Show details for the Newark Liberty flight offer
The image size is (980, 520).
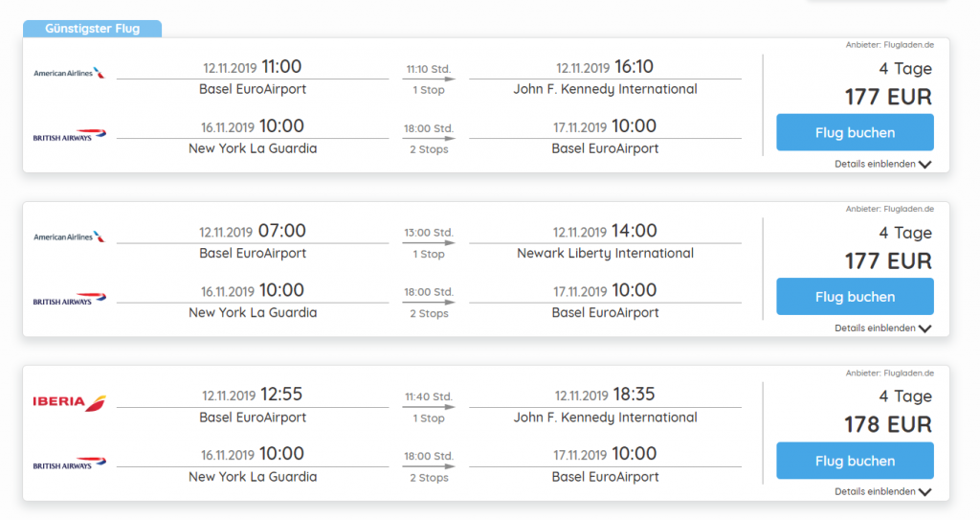(882, 328)
